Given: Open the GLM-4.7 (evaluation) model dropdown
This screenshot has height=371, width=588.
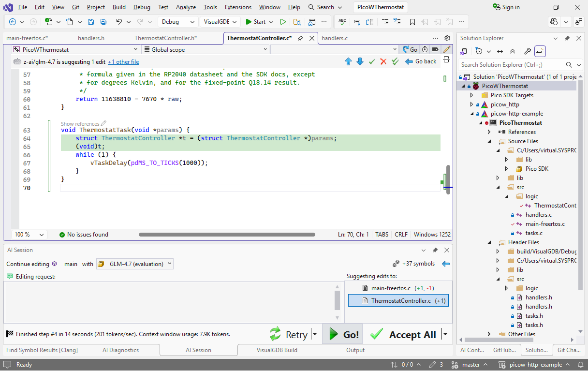Looking at the screenshot, I should point(135,264).
